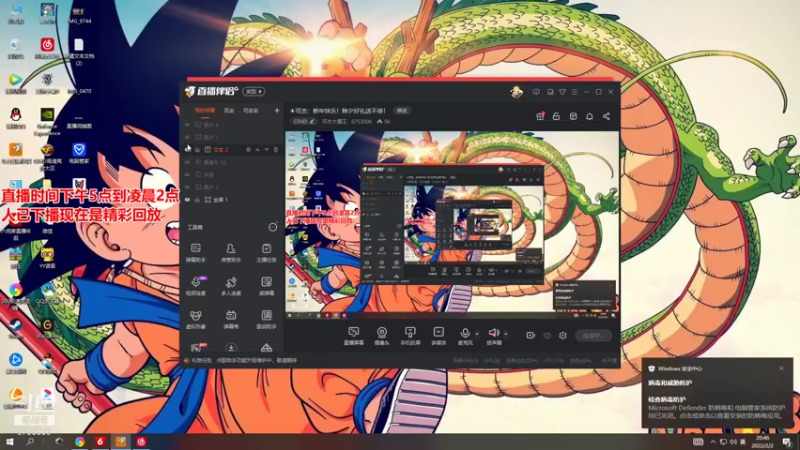
Task: Show hidden system tray icons
Action: click(x=713, y=442)
